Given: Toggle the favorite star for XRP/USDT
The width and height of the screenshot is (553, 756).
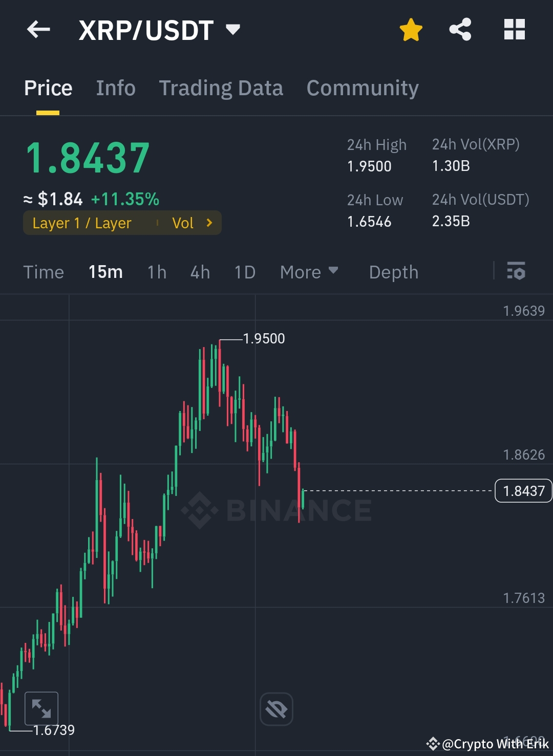Looking at the screenshot, I should tap(411, 29).
